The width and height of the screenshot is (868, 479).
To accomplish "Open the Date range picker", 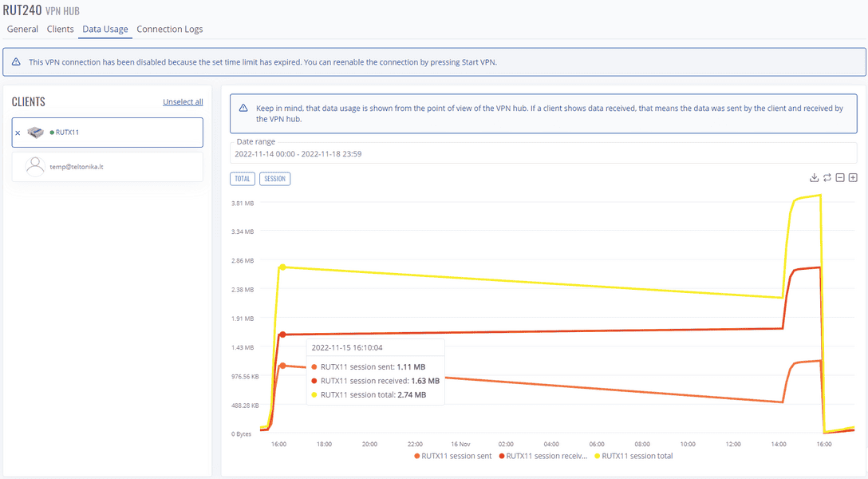I will click(542, 153).
